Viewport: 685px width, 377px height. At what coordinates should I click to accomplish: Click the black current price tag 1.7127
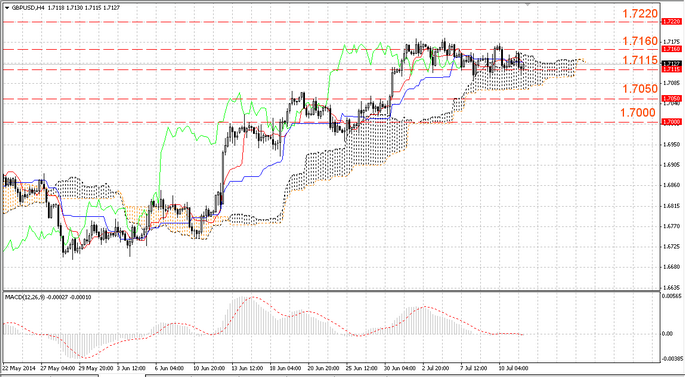click(x=672, y=63)
